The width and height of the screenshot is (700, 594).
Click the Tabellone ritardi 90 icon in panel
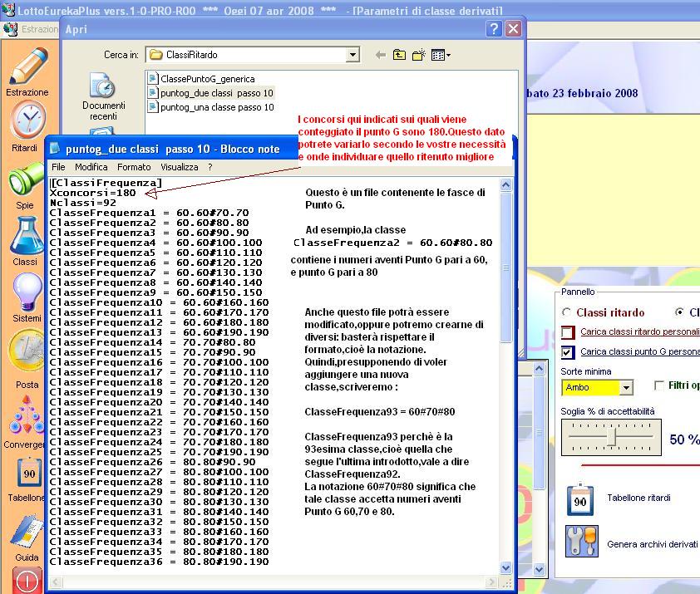580,499
